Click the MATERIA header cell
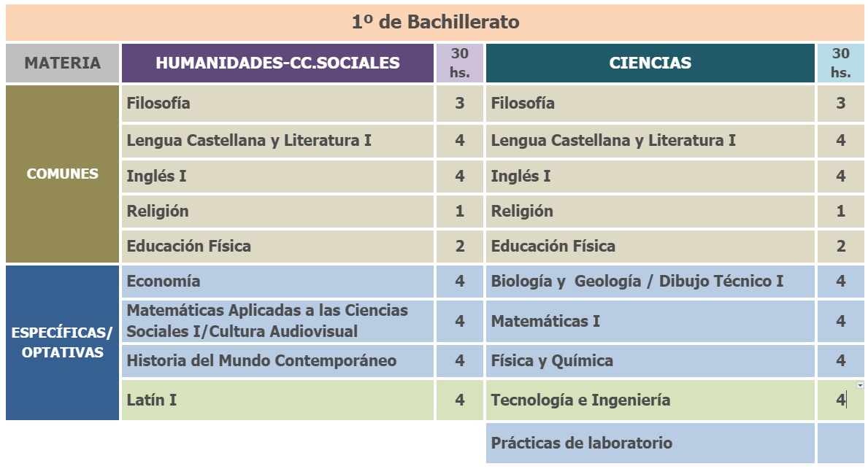The width and height of the screenshot is (868, 469). (63, 63)
